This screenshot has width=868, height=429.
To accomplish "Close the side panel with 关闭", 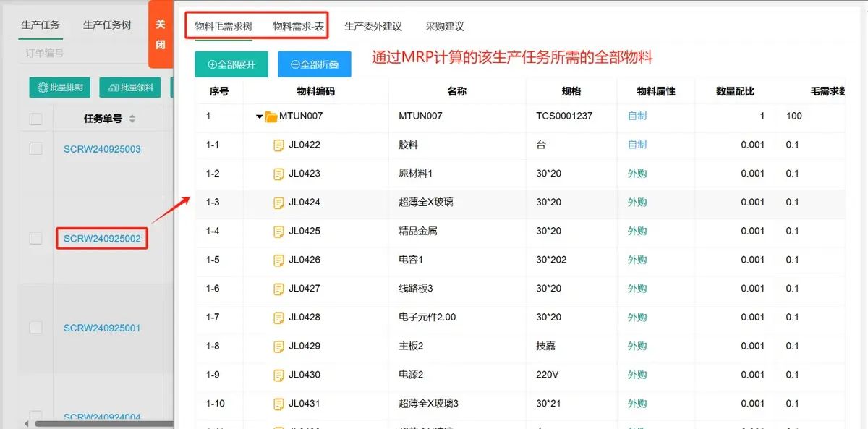I will (x=161, y=35).
